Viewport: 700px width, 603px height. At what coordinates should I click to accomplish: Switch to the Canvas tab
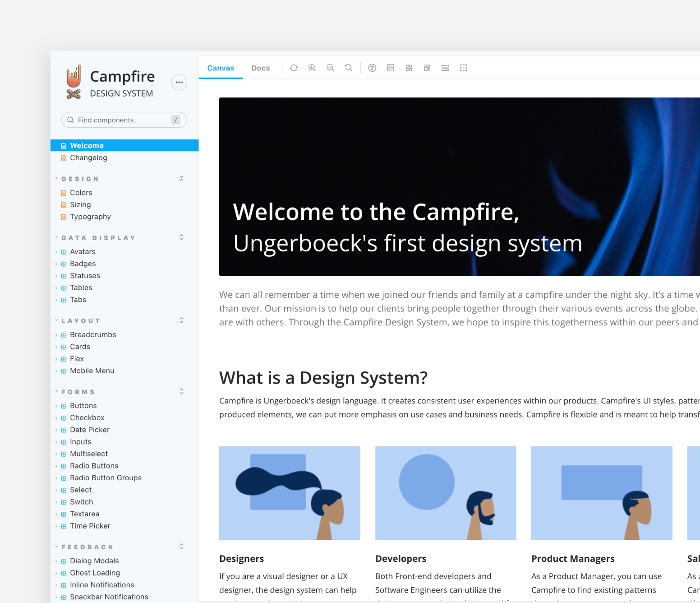coord(221,68)
